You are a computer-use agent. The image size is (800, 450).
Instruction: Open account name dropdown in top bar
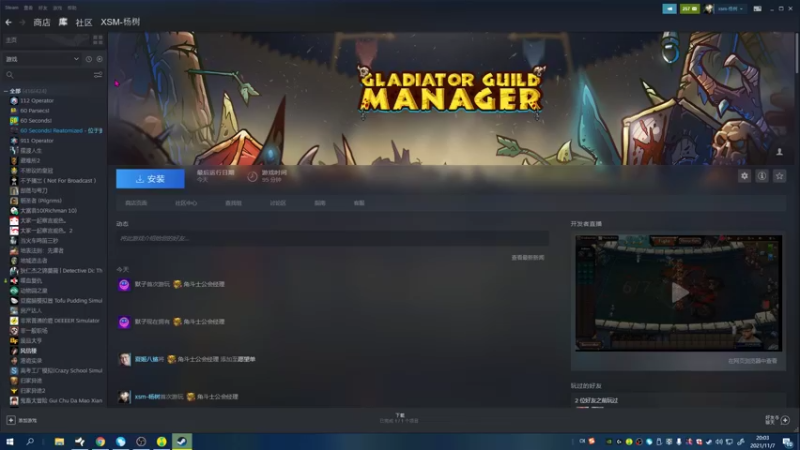[730, 9]
